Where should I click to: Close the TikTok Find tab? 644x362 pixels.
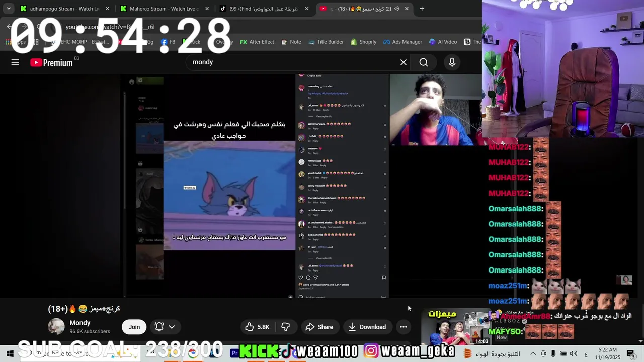307,9
